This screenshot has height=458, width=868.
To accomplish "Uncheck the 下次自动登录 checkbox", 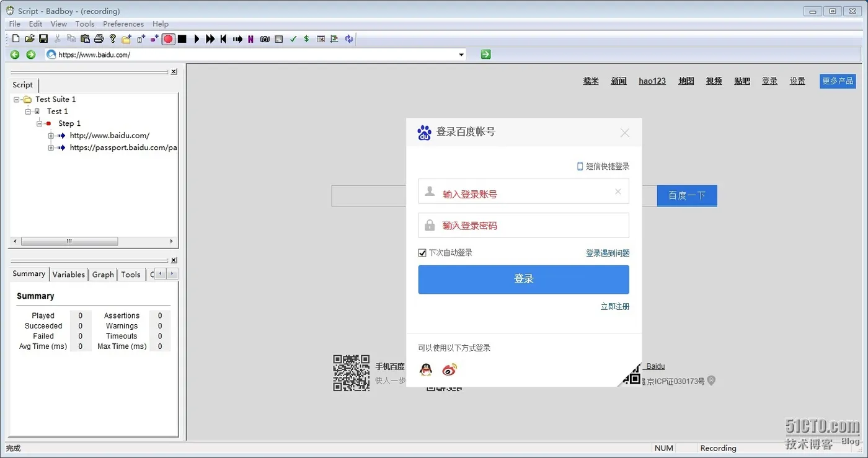I will tap(422, 253).
